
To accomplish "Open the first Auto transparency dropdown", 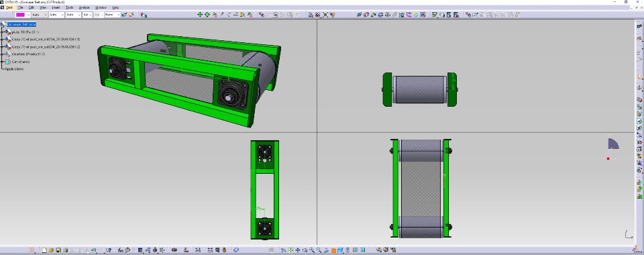I will click(40, 15).
